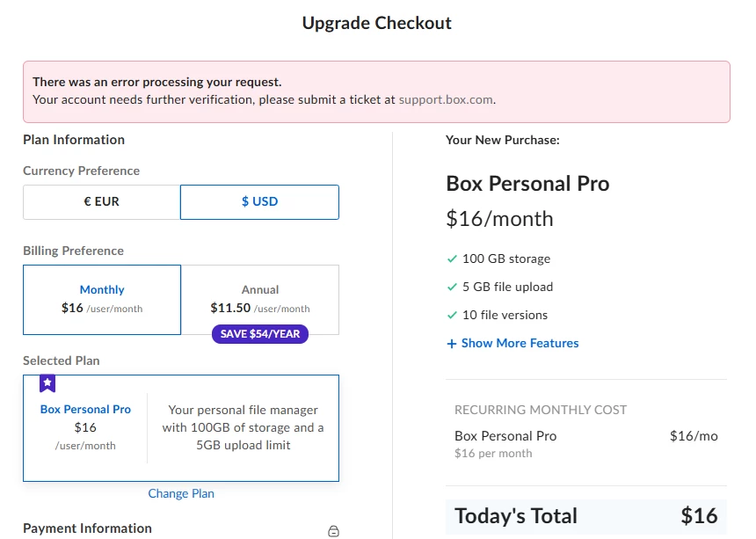Click checkmark icon beside 10 file versions
Image resolution: width=756 pixels, height=539 pixels.
452,316
